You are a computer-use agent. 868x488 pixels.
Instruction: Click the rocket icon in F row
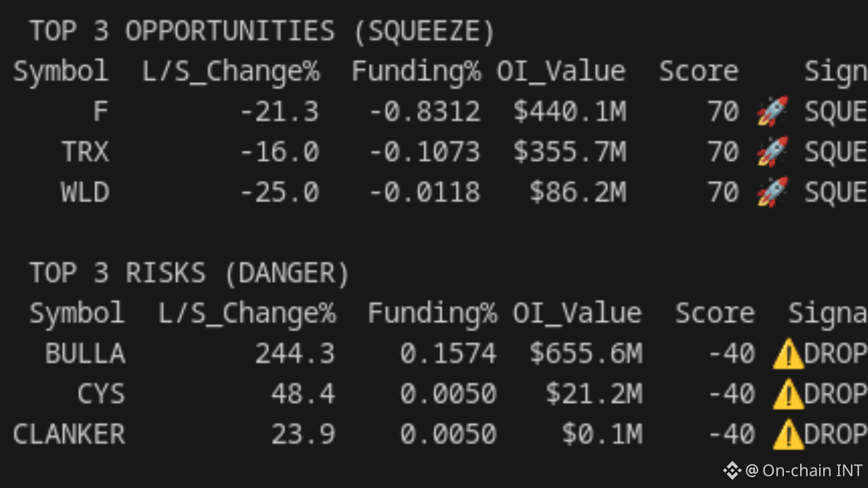point(772,111)
